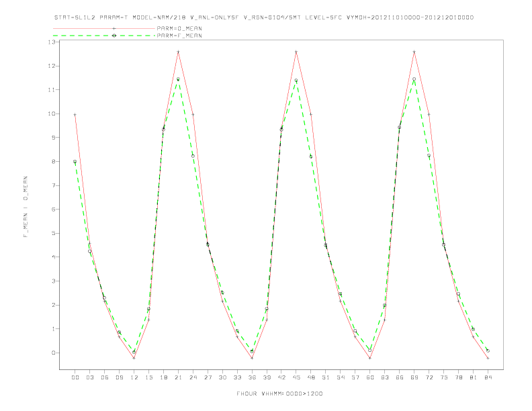This screenshot has width=532, height=411.
Task: Select the O_MEAN plus marker at hour 24
Action: tap(193, 115)
